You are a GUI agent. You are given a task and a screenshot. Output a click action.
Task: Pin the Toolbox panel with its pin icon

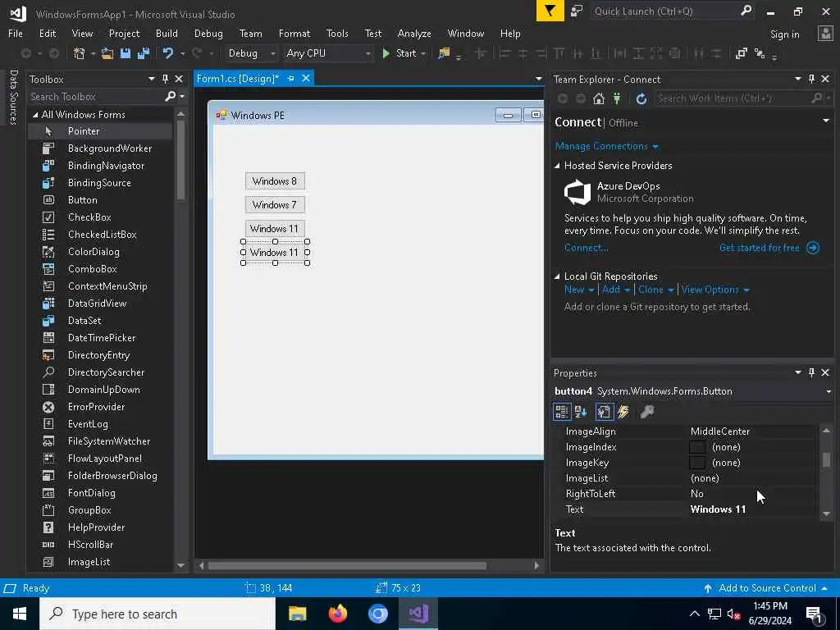(x=165, y=79)
